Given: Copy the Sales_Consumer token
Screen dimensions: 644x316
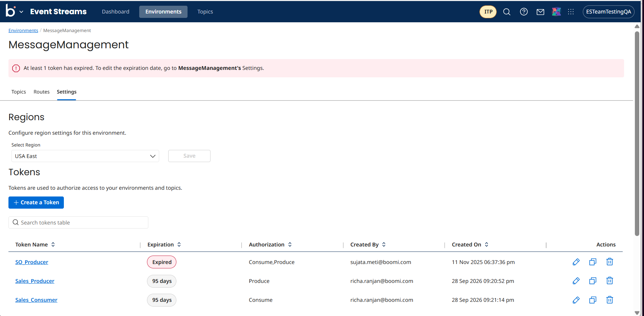Looking at the screenshot, I should [x=593, y=300].
